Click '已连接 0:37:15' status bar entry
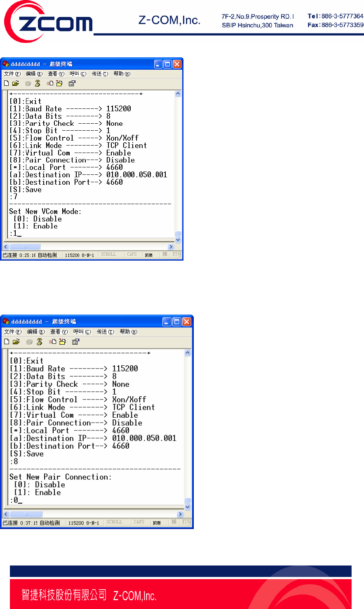Screen dimensions: 364x609 tap(20, 523)
